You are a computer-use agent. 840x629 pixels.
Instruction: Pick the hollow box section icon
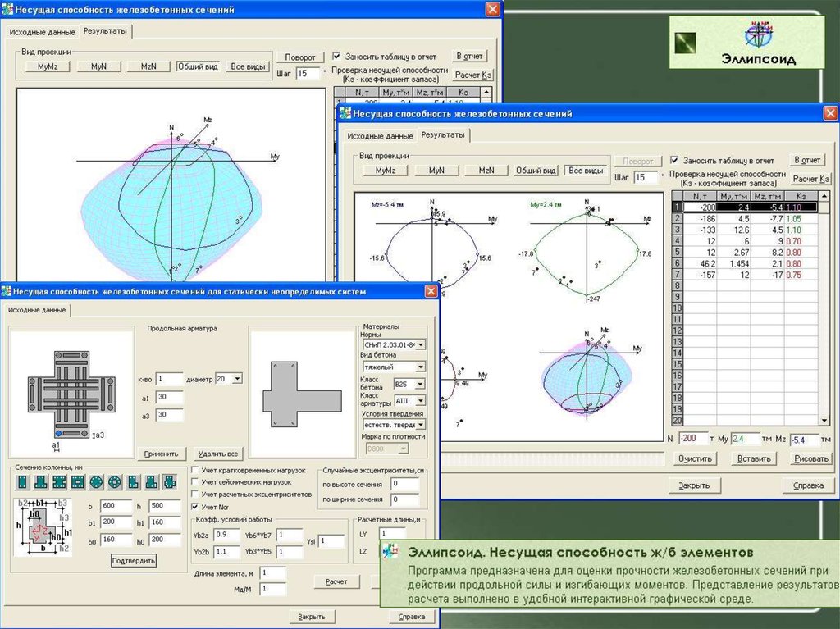77,481
